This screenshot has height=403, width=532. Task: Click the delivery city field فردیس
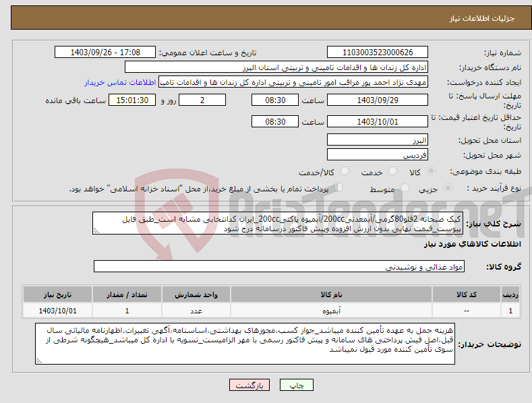click(378, 155)
